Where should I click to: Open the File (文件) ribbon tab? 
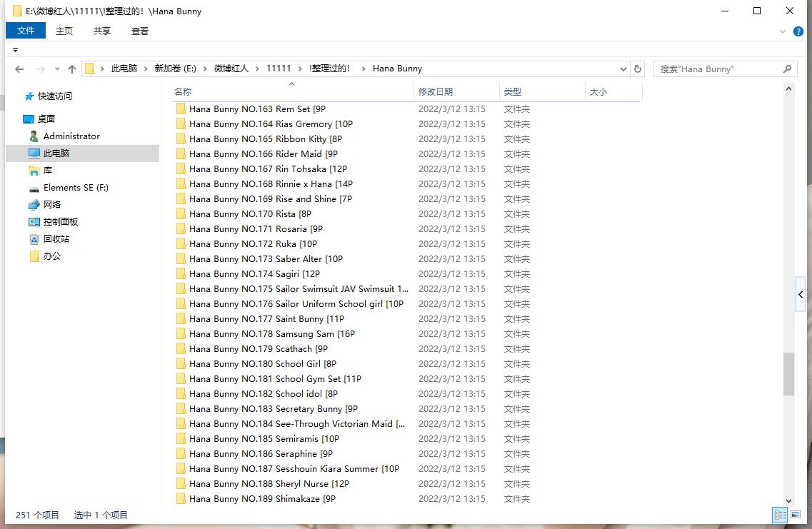tap(26, 31)
